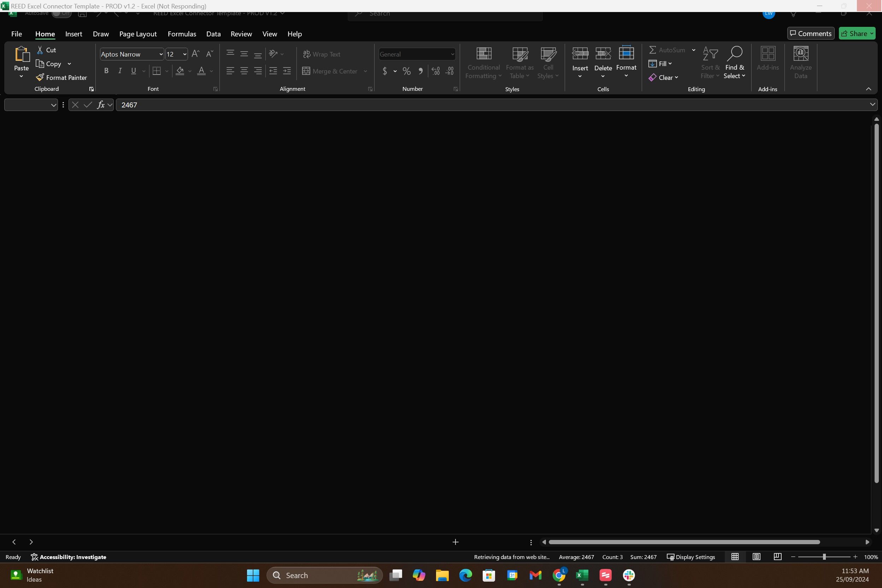Screen dimensions: 882x588
Task: Expand the Clear options dropdown
Action: tap(676, 78)
